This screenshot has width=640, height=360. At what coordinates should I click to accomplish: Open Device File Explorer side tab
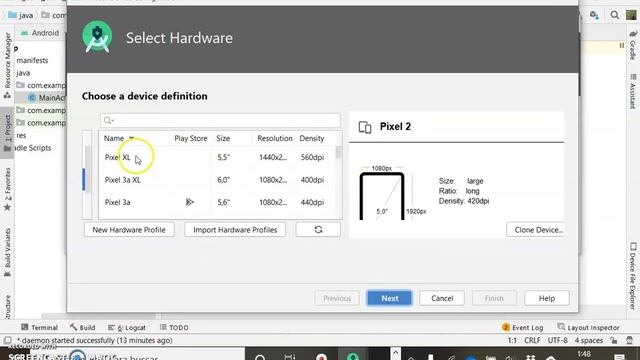pyautogui.click(x=633, y=276)
